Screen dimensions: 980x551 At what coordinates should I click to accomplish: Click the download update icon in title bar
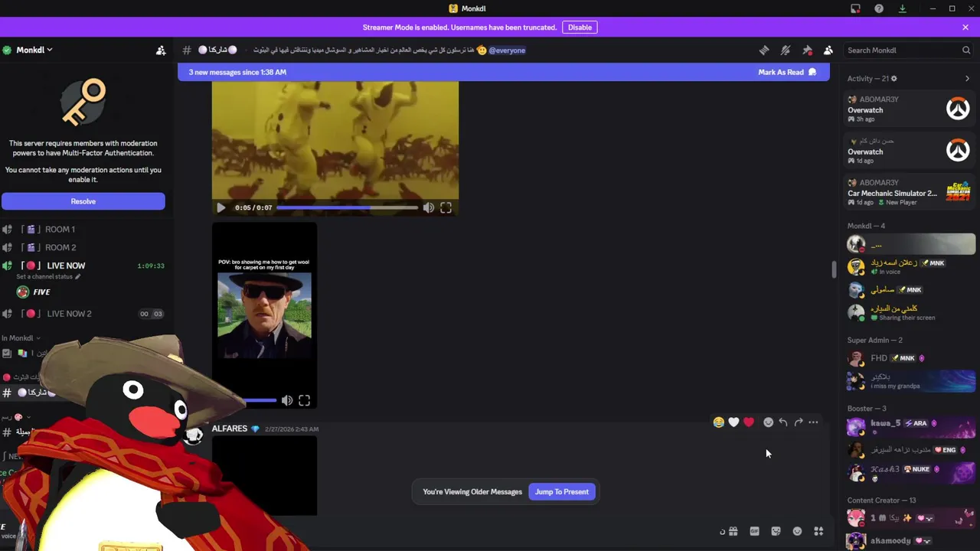[x=903, y=8]
